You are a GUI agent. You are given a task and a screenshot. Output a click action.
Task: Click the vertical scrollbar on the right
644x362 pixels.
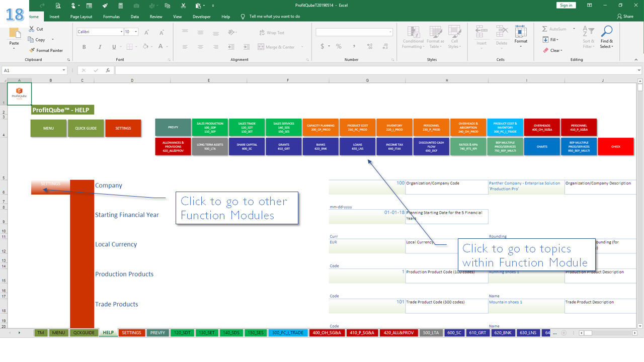pyautogui.click(x=640, y=204)
